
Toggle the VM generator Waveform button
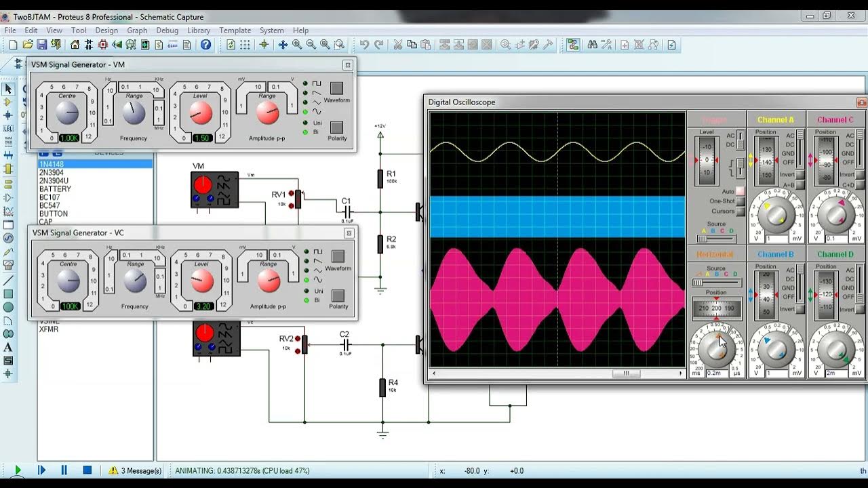[x=336, y=88]
